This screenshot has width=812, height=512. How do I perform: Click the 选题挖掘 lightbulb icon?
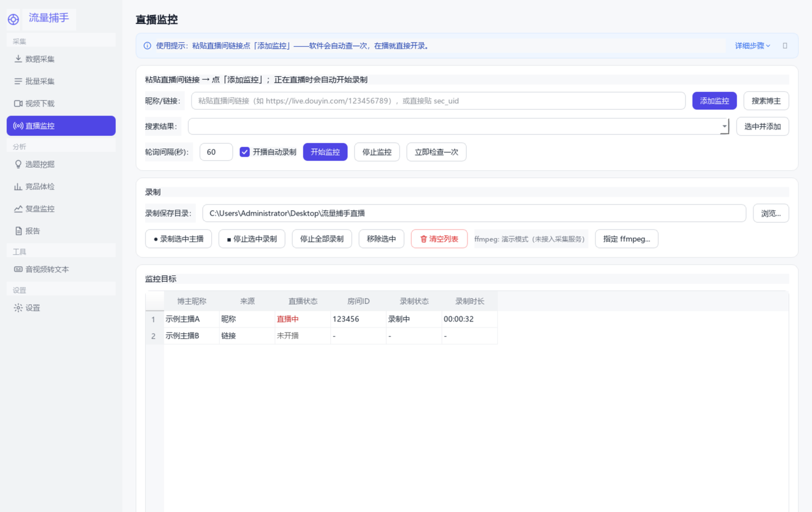coord(18,164)
